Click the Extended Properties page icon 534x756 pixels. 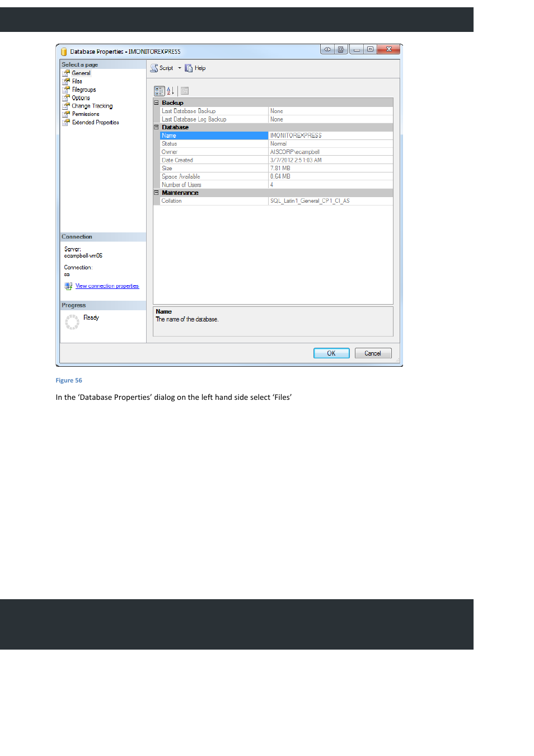coord(66,122)
